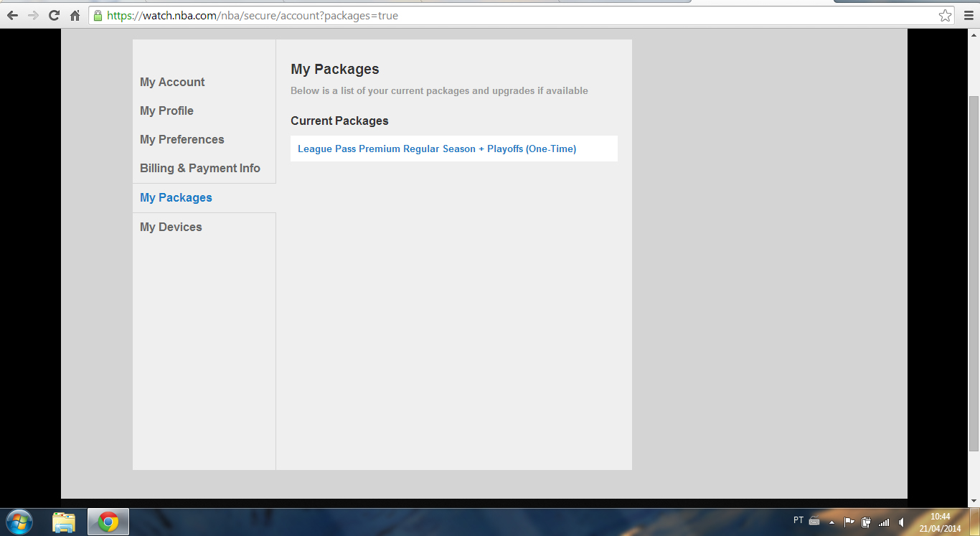Screen dimensions: 980x536
Task: Open the on-screen keyboard tray icon
Action: 814,522
